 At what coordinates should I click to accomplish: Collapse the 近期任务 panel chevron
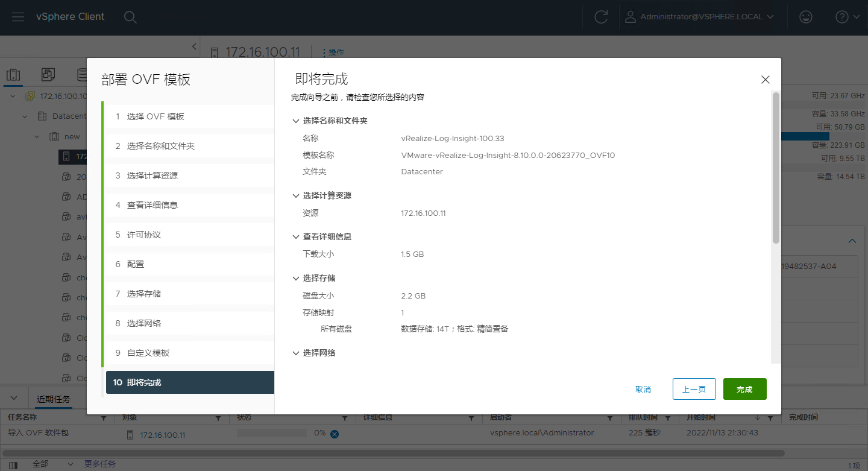(x=15, y=399)
